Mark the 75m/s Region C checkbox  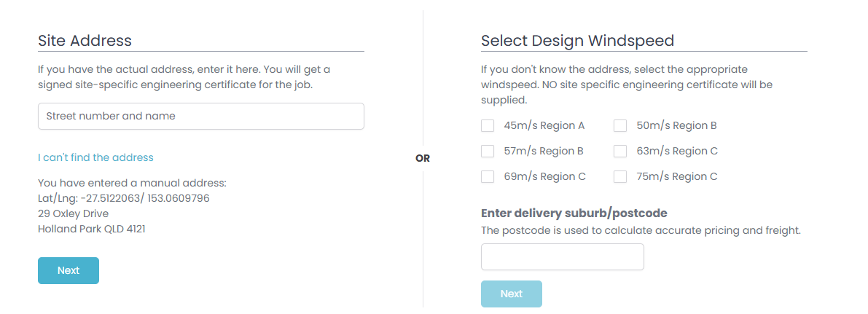coord(620,176)
